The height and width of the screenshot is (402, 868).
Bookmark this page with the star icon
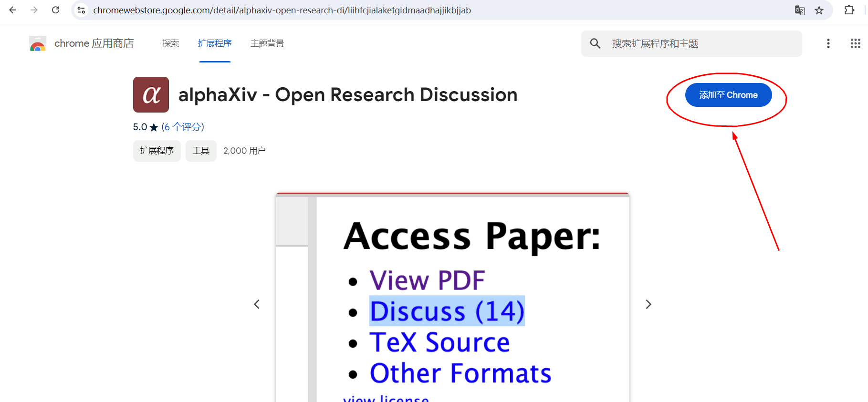point(819,10)
